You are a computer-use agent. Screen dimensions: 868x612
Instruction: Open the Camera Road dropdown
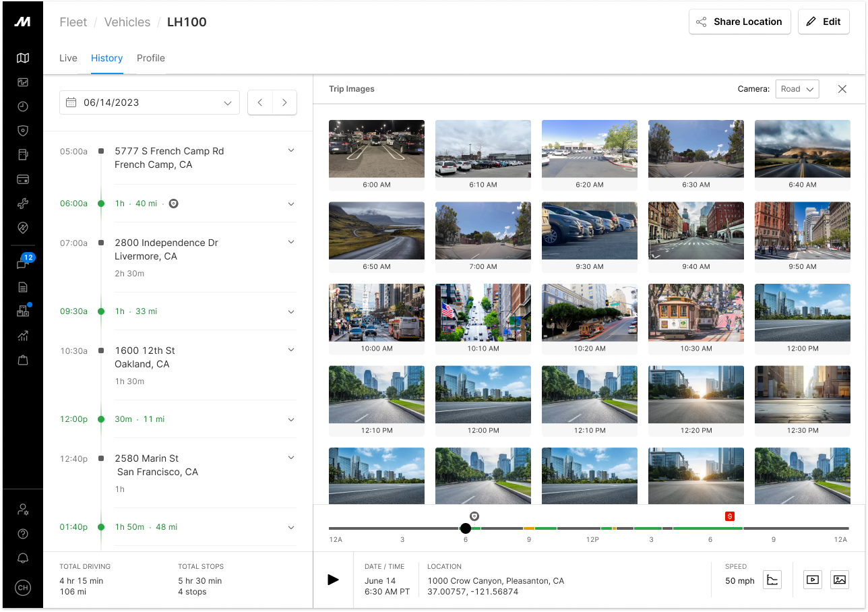[x=797, y=89]
